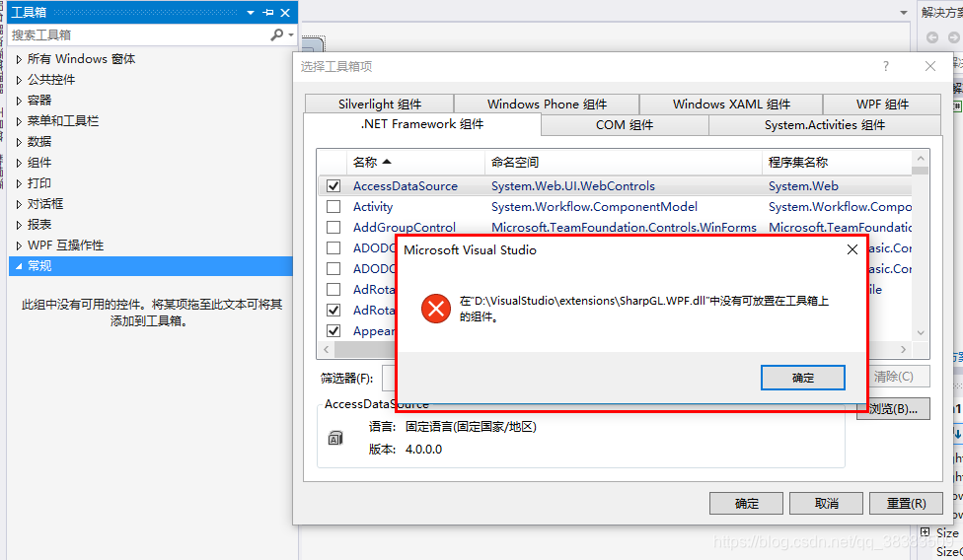
Task: Click the red error icon in message box
Action: point(436,309)
